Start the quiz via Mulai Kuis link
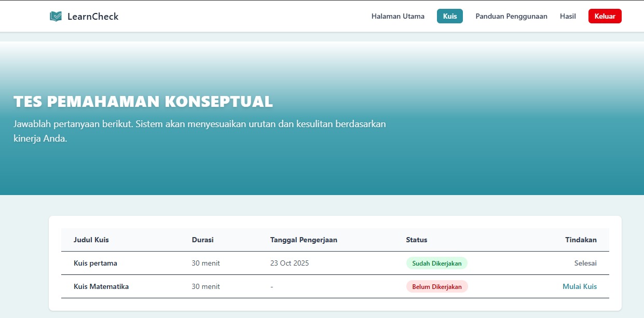 (580, 286)
